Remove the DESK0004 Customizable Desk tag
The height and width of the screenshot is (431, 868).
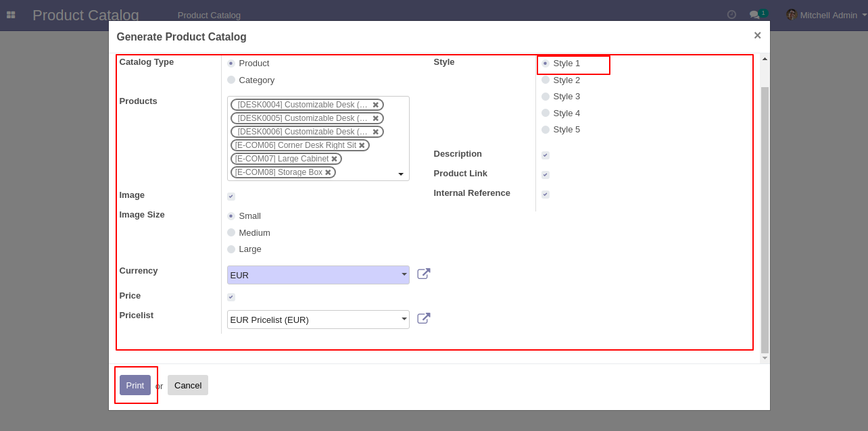375,105
